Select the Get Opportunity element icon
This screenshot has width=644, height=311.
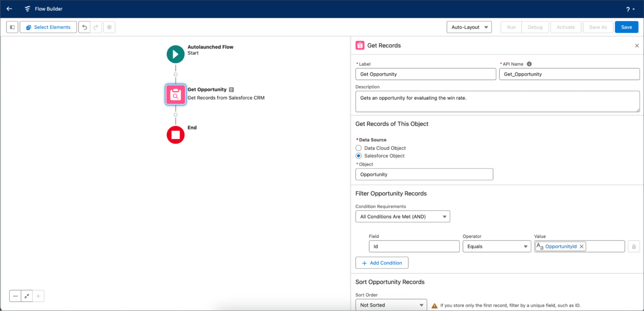pyautogui.click(x=176, y=95)
